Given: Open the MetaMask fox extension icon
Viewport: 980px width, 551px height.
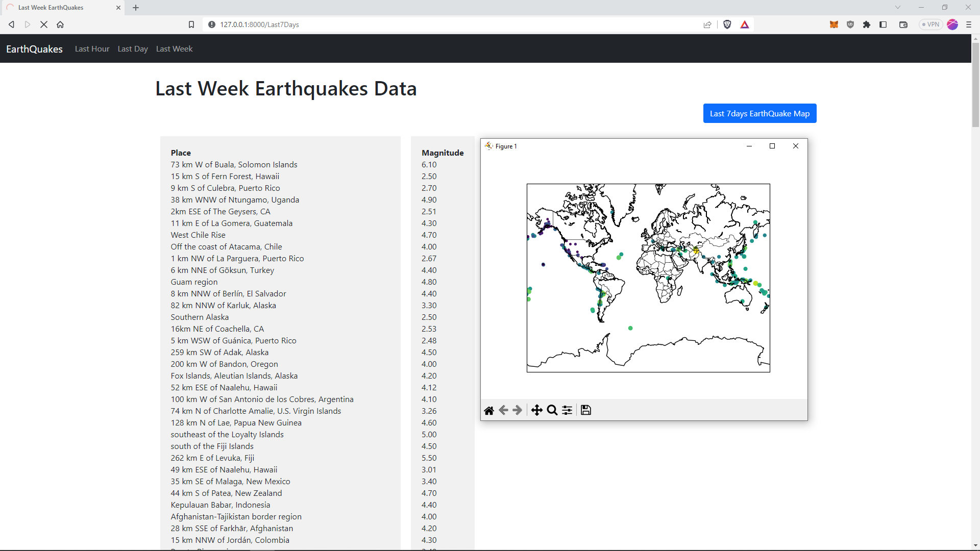Looking at the screenshot, I should click(834, 24).
